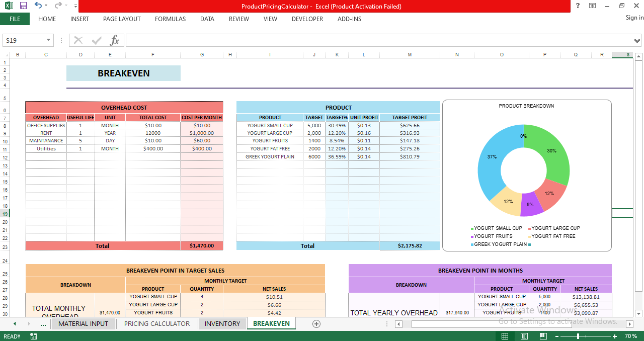Select column F header
The width and height of the screenshot is (644, 341).
[153, 55]
